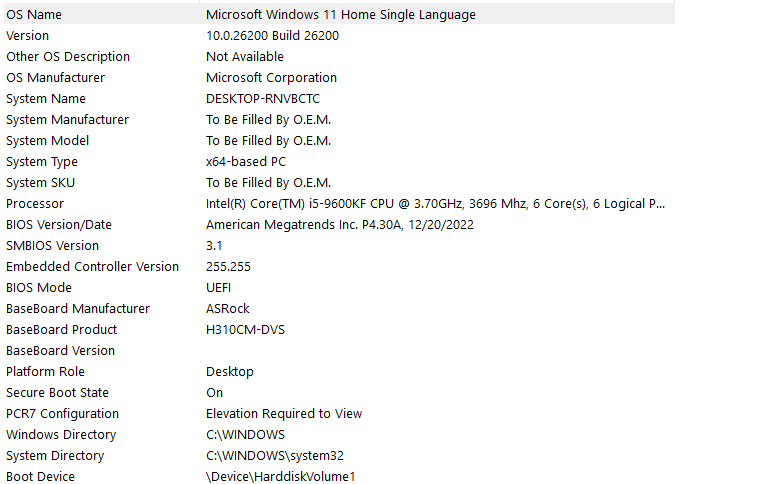Select the ASRock baseboard manufacturer value
757x484 pixels.
coord(228,309)
